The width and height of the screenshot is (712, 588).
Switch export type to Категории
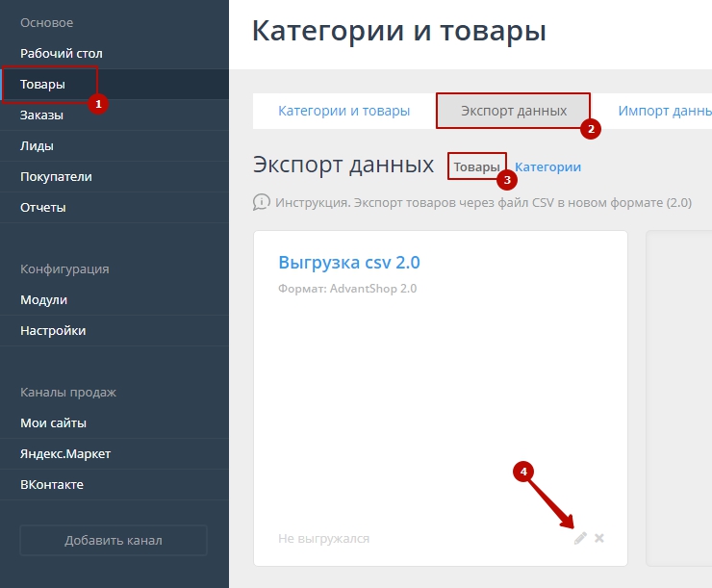[547, 166]
